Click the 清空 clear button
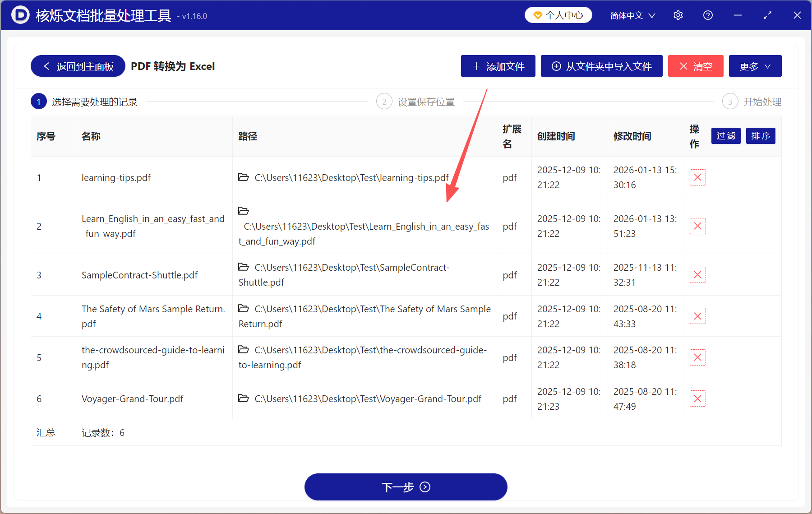The image size is (812, 514). pyautogui.click(x=695, y=66)
